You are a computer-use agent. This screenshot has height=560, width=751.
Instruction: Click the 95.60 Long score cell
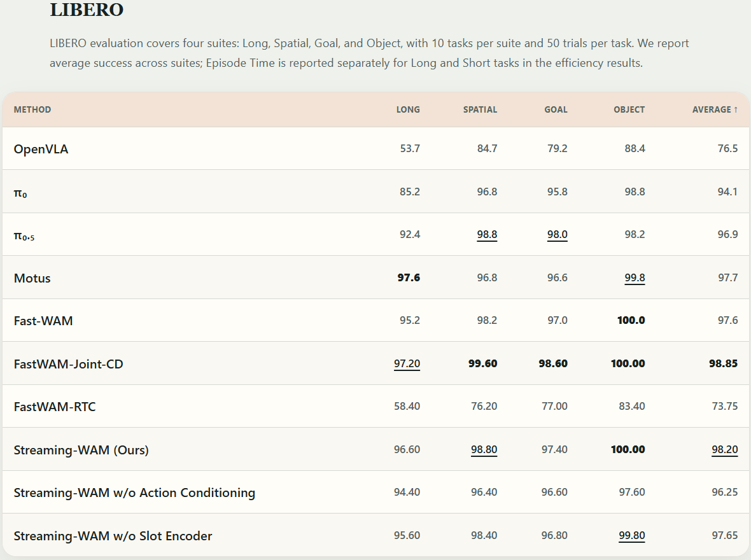[407, 535]
